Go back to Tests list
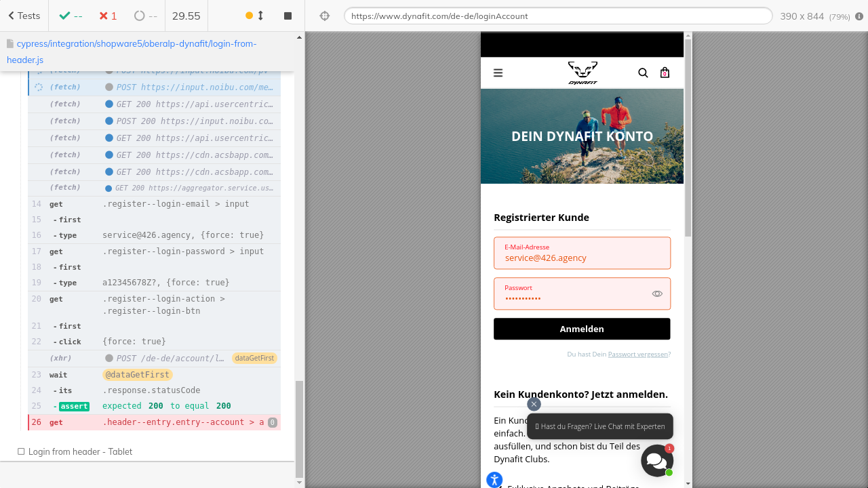The height and width of the screenshot is (488, 868). (x=24, y=16)
